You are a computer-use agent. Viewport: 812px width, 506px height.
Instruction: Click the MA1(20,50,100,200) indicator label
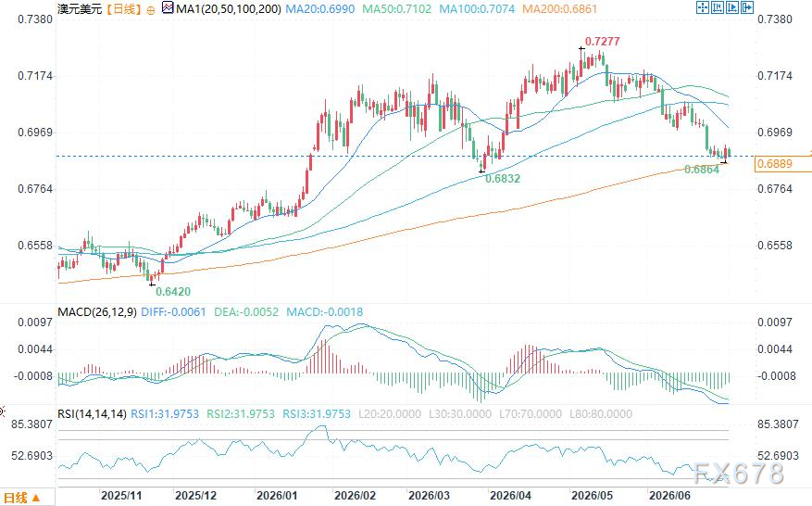pos(229,9)
